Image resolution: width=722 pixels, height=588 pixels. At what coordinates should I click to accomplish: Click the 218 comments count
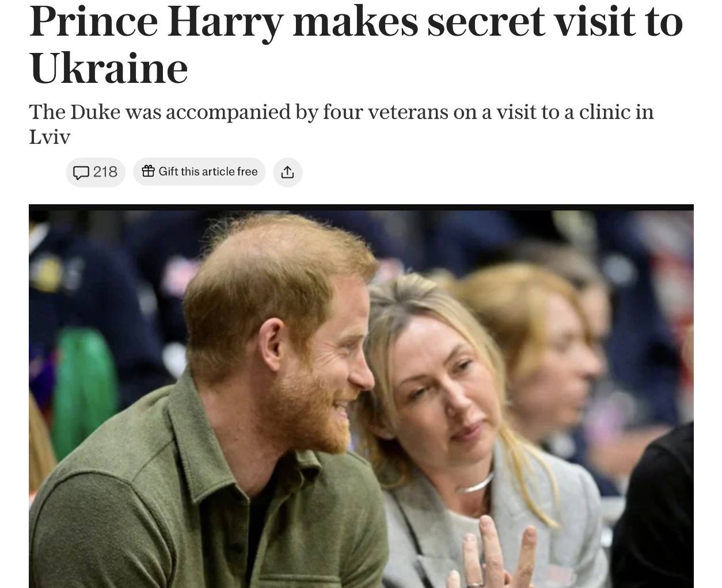105,171
